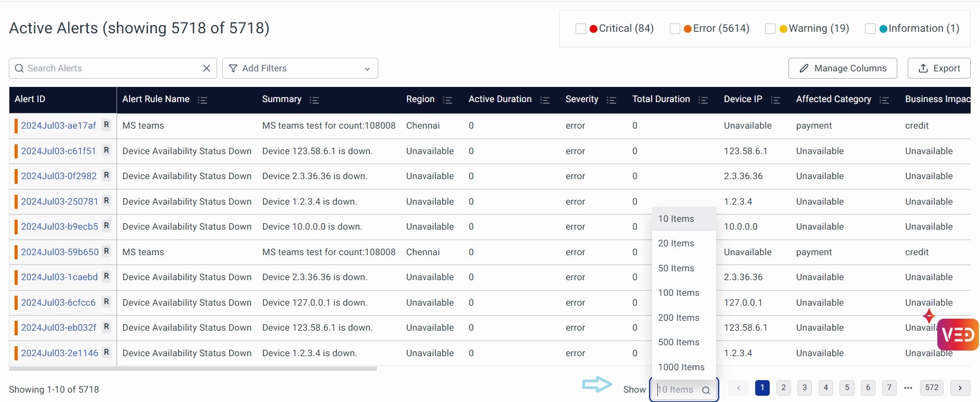Select 50 Items from the page size list

[x=676, y=268]
